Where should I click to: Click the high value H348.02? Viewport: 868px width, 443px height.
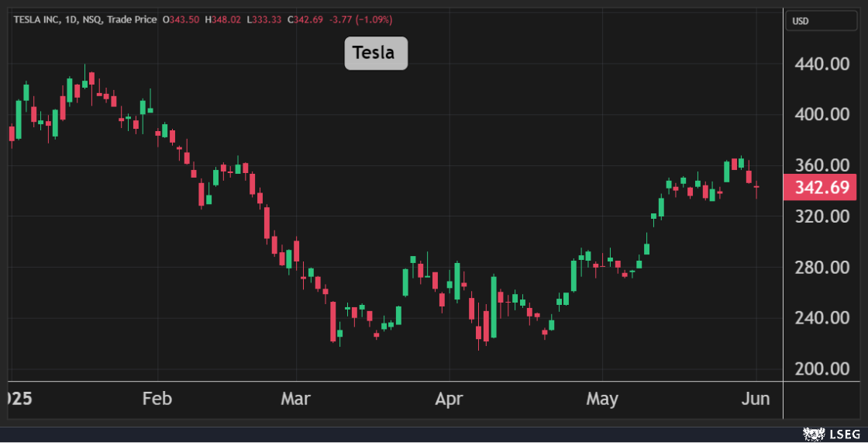(222, 19)
